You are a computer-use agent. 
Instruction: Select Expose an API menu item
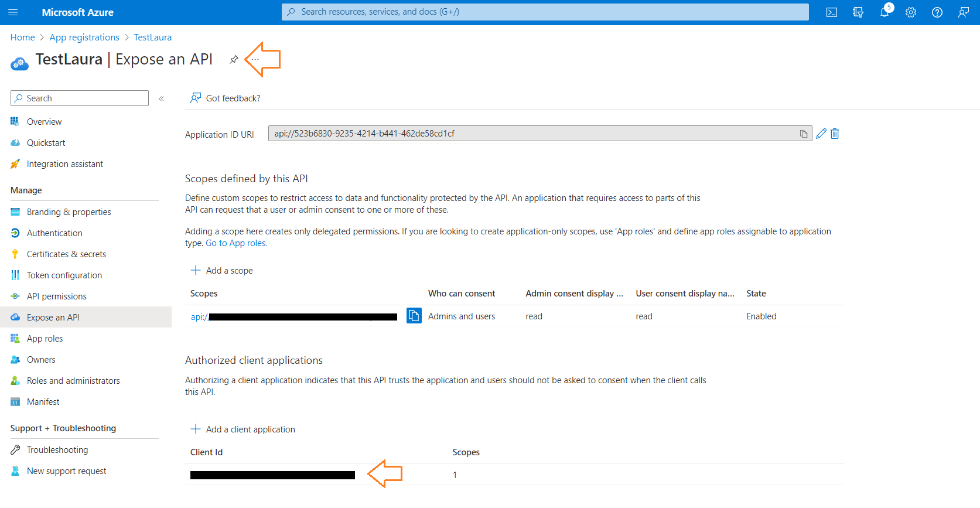point(86,317)
